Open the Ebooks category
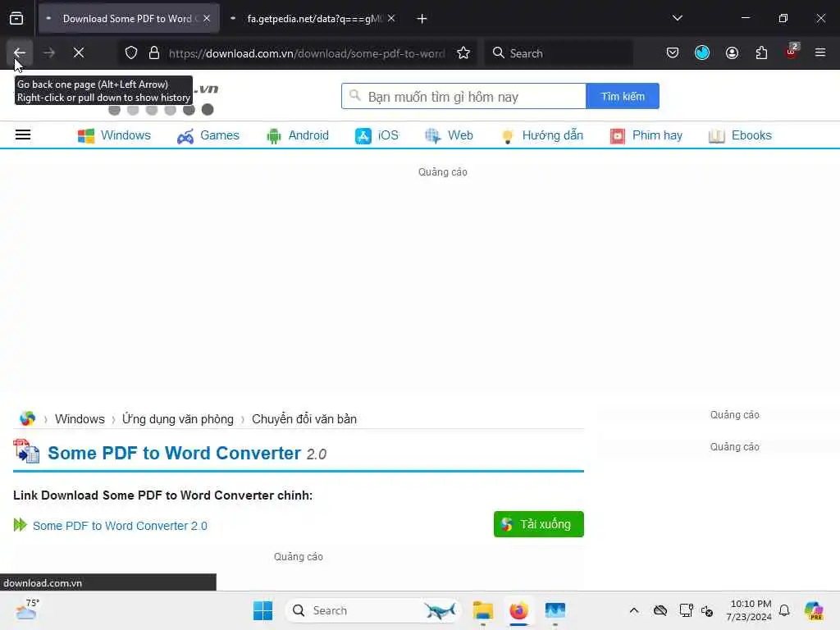840x630 pixels. [740, 135]
